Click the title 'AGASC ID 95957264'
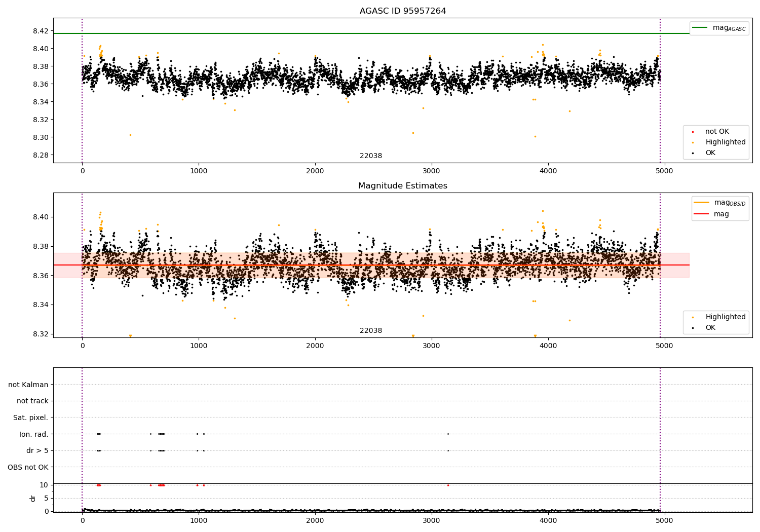The width and height of the screenshot is (760, 532). [403, 11]
